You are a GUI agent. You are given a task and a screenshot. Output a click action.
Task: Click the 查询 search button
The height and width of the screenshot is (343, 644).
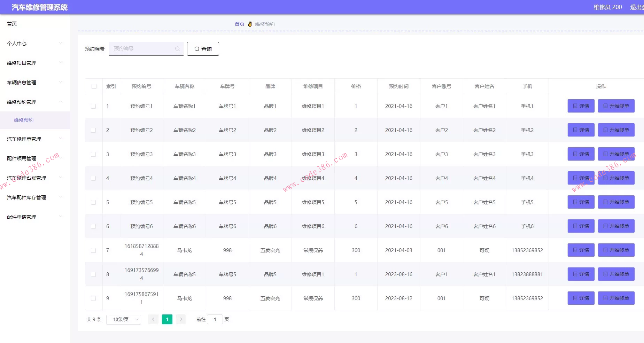(x=203, y=49)
